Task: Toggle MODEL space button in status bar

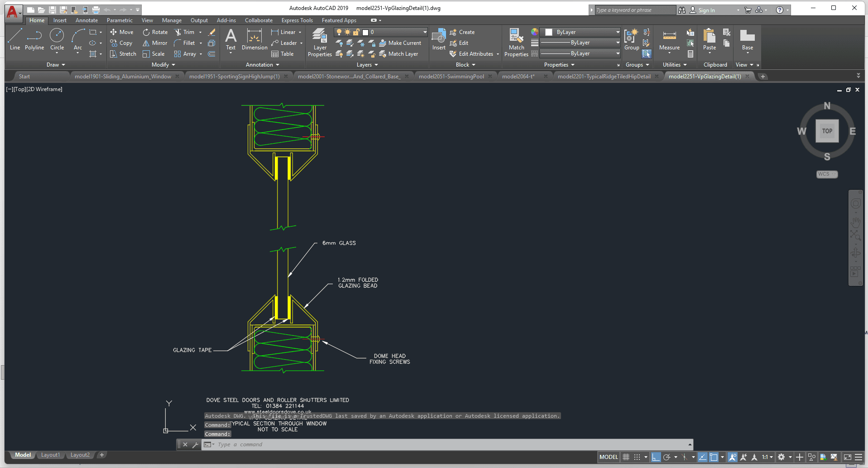Action: point(608,457)
